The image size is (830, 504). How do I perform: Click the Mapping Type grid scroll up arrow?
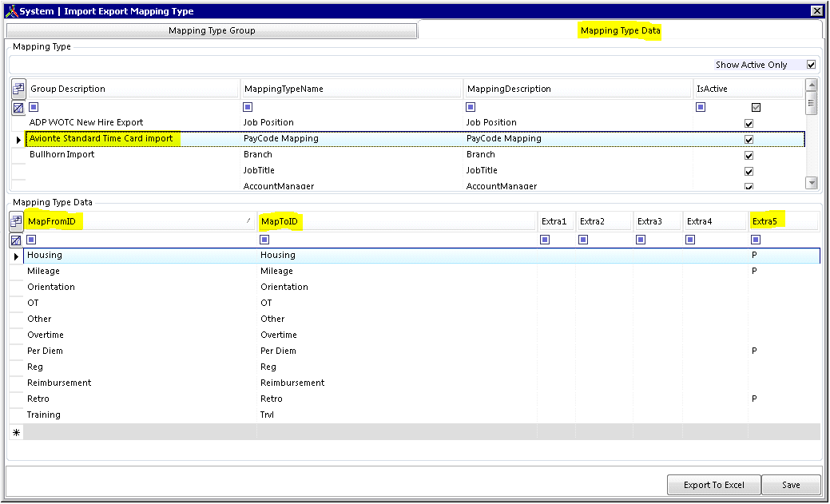click(x=811, y=85)
